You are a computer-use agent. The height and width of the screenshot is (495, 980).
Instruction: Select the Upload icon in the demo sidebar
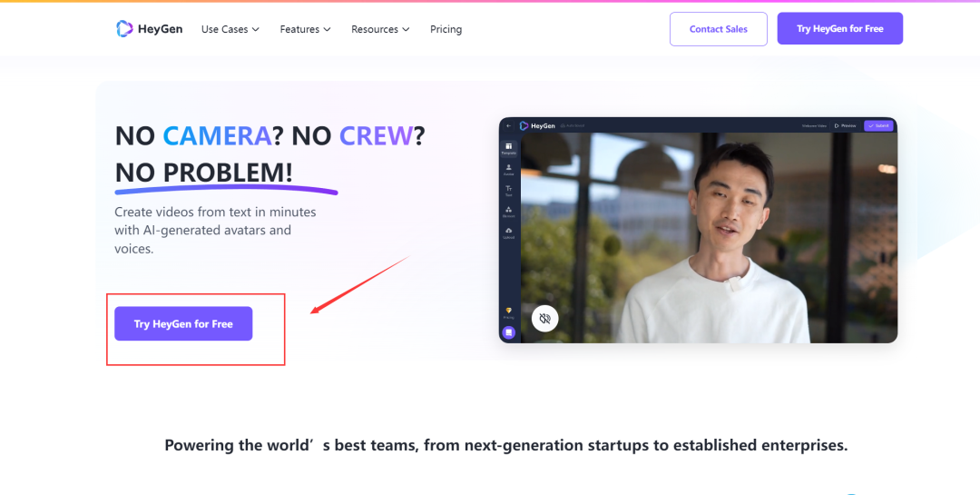click(509, 233)
